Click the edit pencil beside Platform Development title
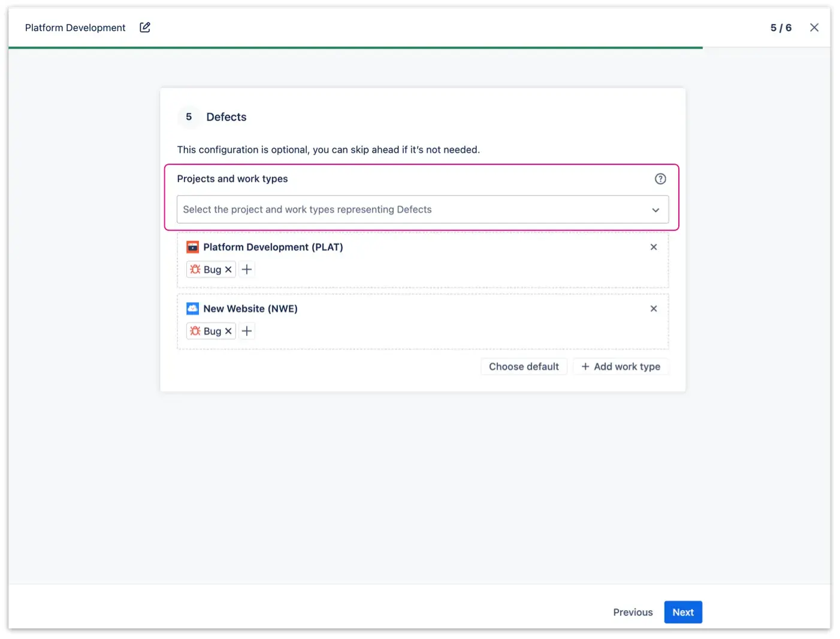840x639 pixels. 144,27
